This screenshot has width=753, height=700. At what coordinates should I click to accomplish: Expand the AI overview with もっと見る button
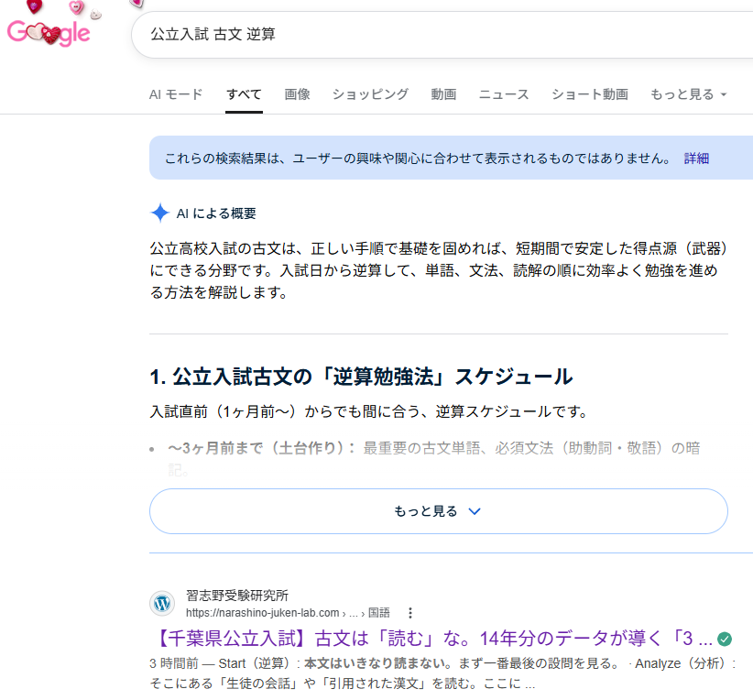coord(438,511)
